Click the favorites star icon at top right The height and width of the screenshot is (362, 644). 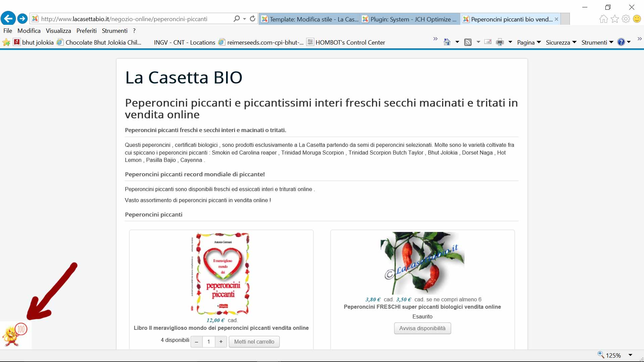pyautogui.click(x=614, y=19)
